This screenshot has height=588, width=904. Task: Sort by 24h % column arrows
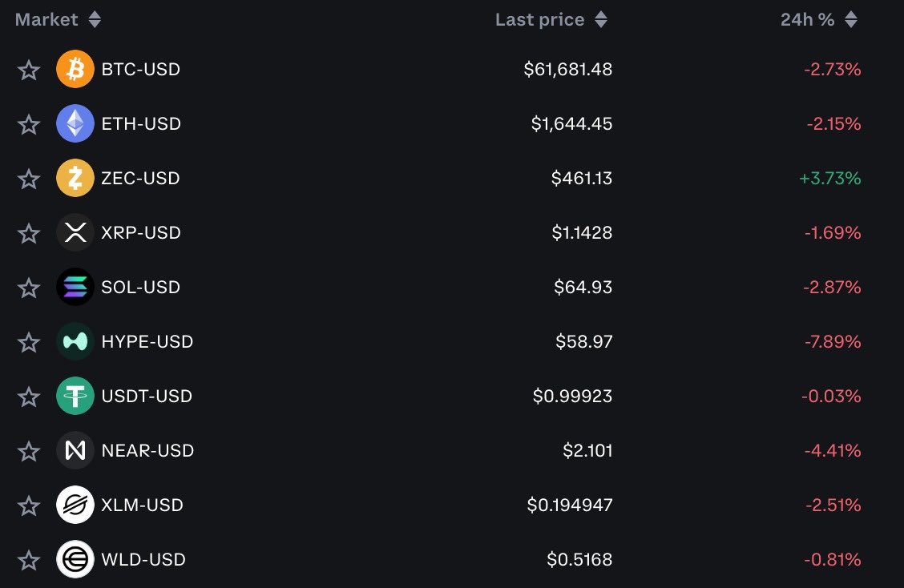pyautogui.click(x=851, y=19)
